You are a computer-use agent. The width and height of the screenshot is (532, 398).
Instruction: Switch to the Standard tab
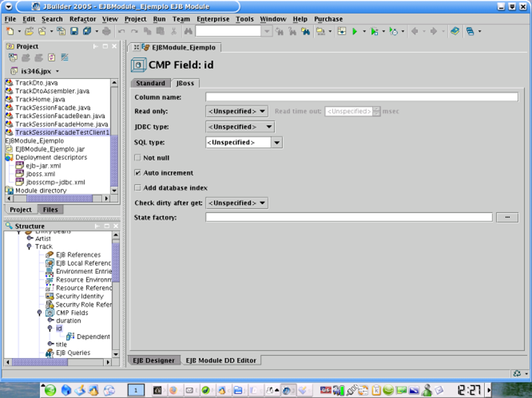(x=150, y=83)
